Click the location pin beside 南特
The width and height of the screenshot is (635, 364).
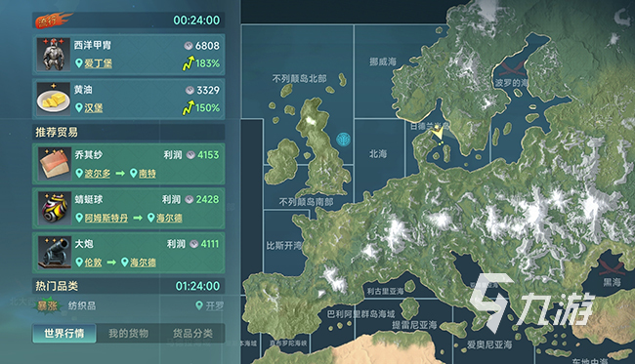point(134,173)
